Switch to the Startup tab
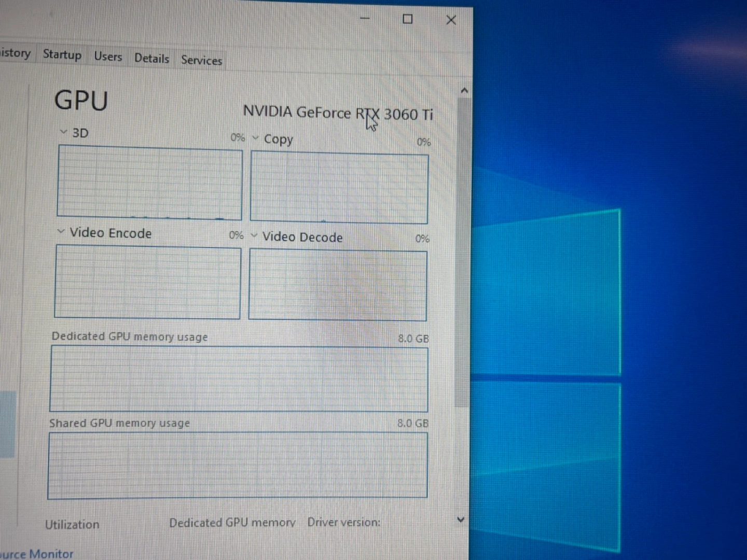747x560 pixels. [62, 54]
